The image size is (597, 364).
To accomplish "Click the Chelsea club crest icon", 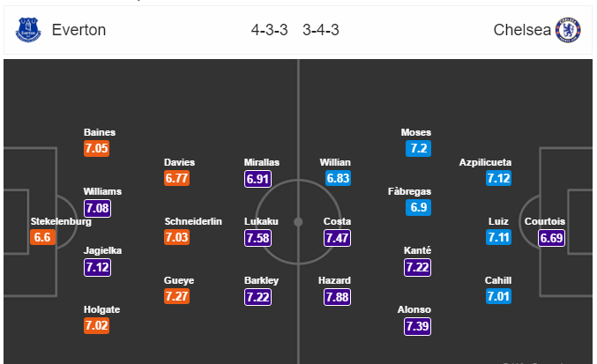I will pos(567,30).
